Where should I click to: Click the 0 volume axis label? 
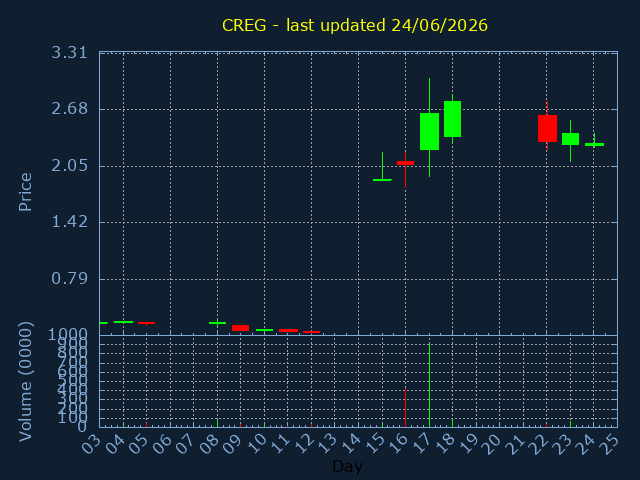pos(82,427)
